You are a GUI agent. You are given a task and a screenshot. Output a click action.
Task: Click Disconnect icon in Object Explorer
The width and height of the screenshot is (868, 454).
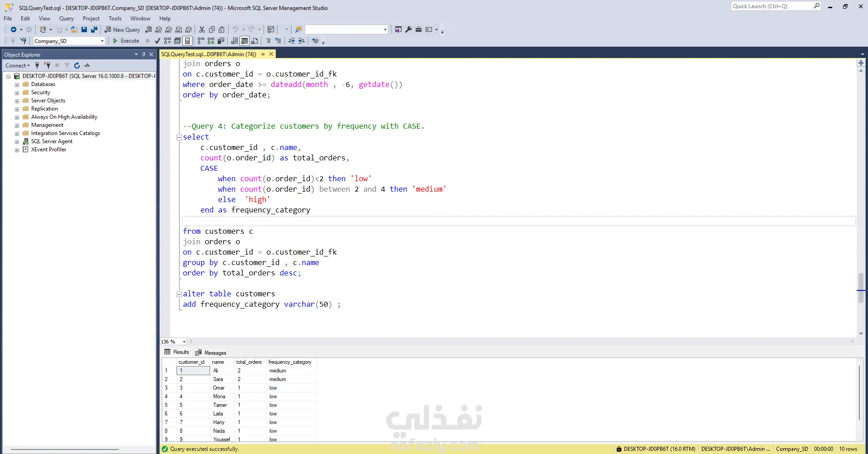click(47, 66)
